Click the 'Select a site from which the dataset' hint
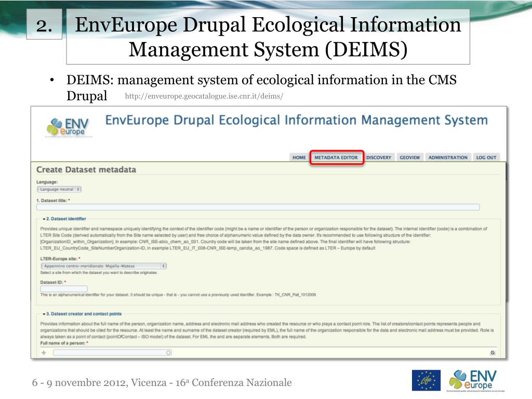This screenshot has height=399, width=532. click(99, 272)
